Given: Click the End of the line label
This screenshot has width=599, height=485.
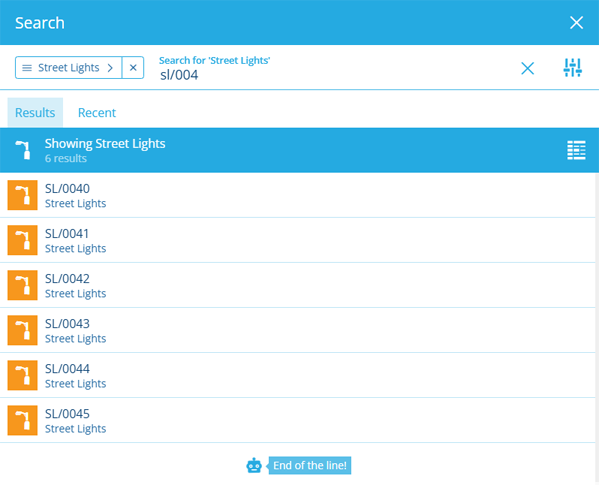Looking at the screenshot, I should coord(310,466).
